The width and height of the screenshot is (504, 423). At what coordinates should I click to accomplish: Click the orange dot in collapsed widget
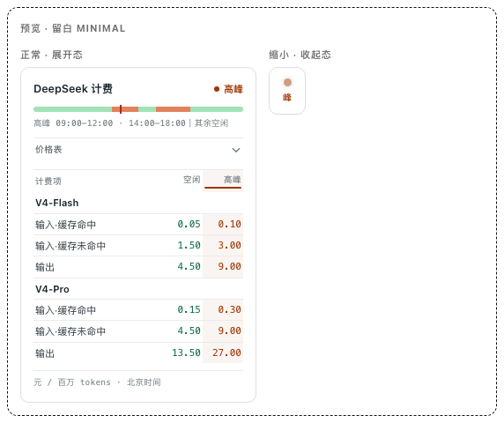[x=287, y=82]
